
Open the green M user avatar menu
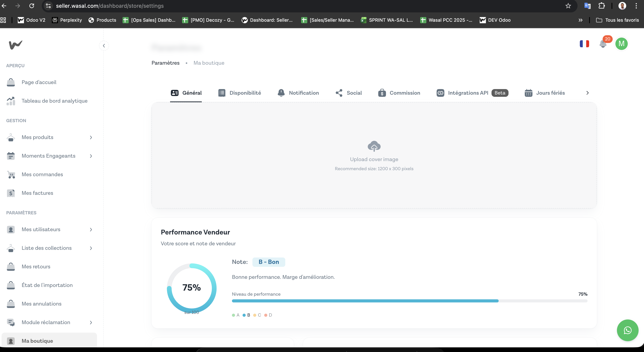(x=621, y=44)
